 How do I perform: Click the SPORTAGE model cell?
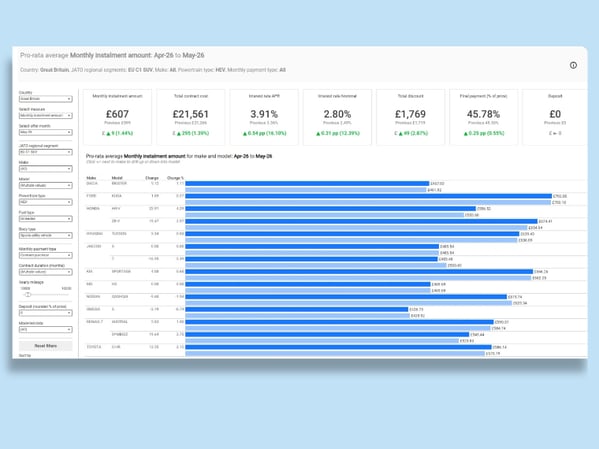[x=121, y=271]
